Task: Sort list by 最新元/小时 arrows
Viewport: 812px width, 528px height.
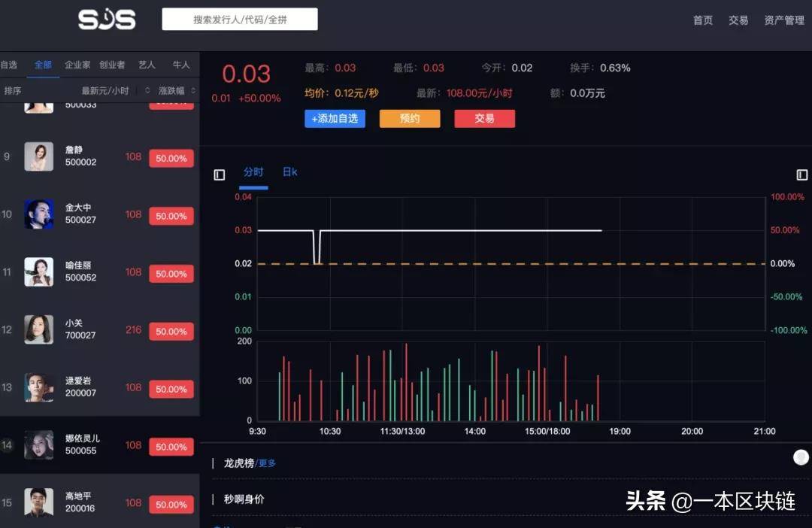Action: (147, 91)
